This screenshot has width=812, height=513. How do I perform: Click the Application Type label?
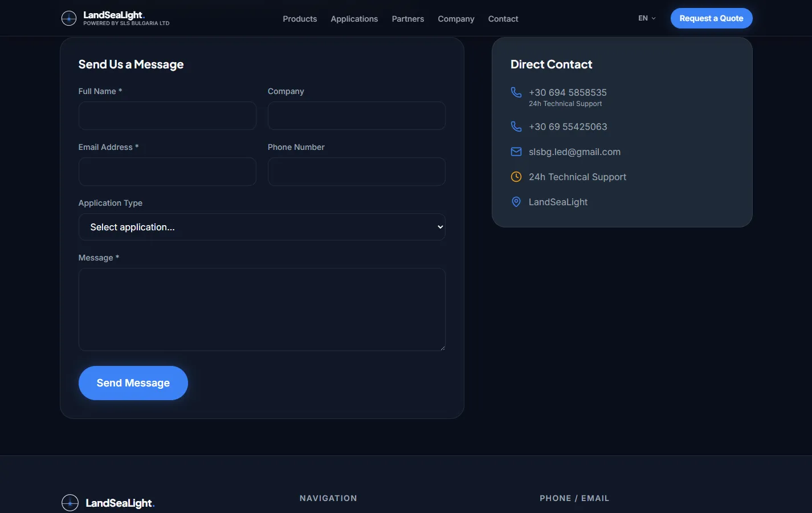(111, 203)
